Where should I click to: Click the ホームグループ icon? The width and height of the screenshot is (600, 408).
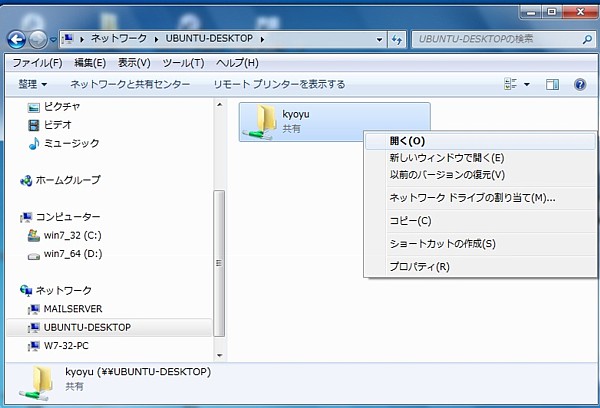[x=26, y=180]
